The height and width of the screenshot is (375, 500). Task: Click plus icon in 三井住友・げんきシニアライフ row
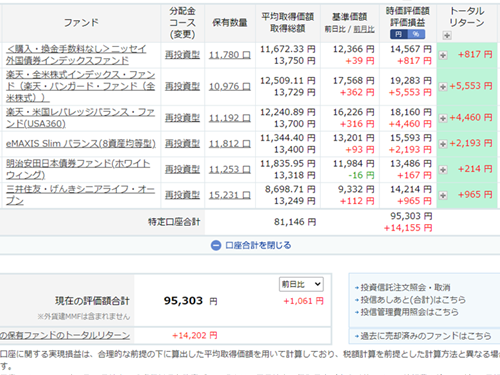(x=443, y=195)
